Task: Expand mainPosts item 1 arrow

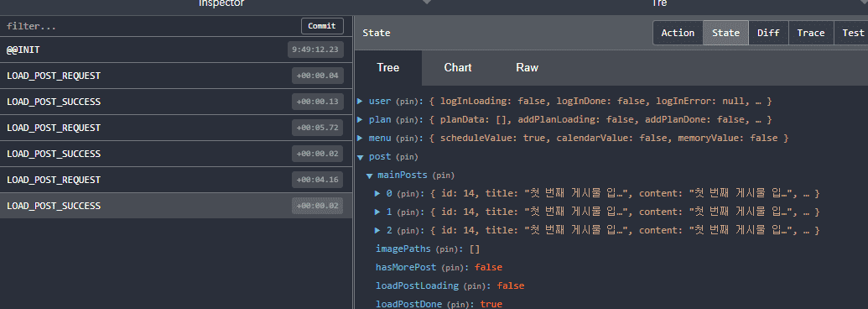Action: (x=377, y=212)
